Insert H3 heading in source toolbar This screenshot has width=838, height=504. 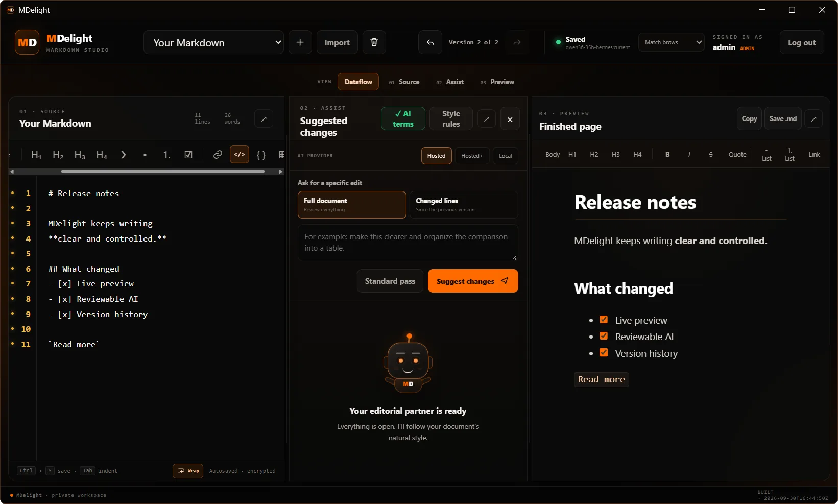pos(80,155)
